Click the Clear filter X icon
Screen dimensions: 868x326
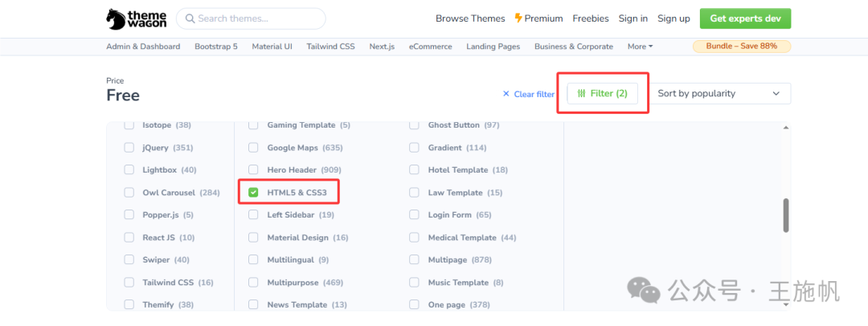coord(506,93)
